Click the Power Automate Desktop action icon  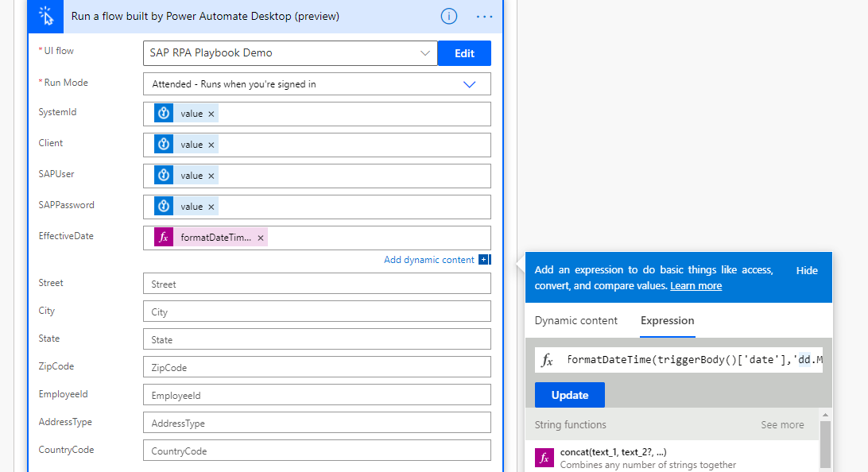coord(45,16)
